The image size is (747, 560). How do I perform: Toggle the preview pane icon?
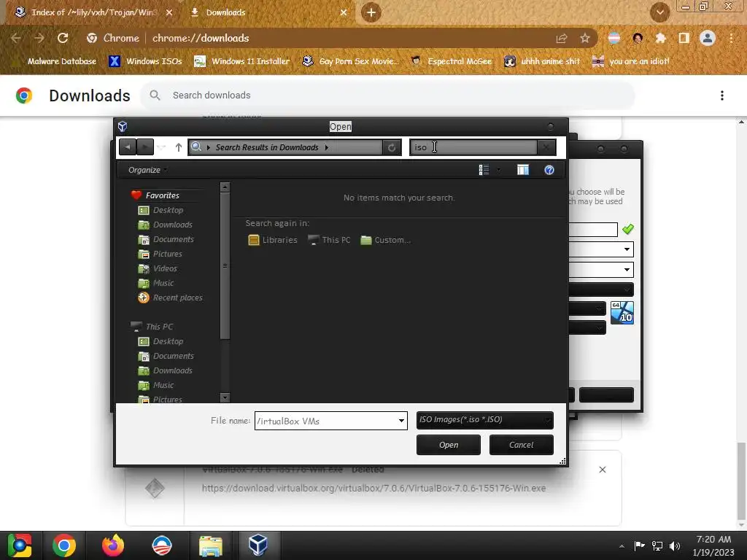(x=523, y=170)
